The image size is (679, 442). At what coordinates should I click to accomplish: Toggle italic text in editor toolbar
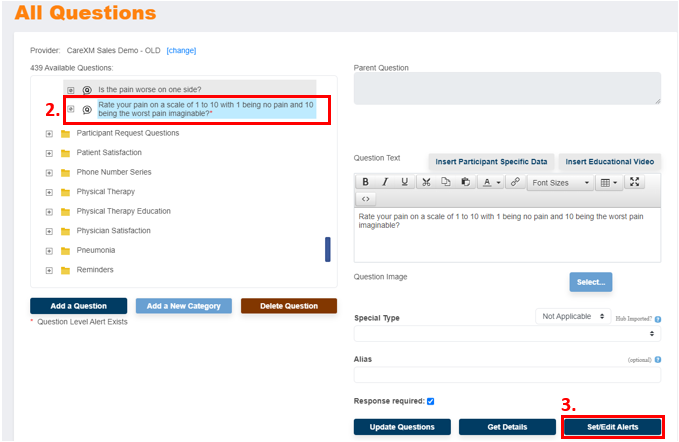point(384,183)
